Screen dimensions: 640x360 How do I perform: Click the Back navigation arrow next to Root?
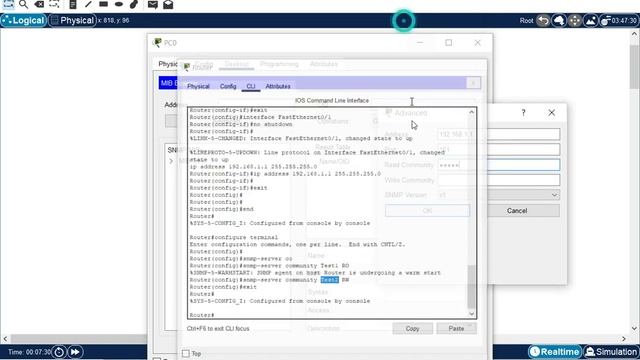[543, 20]
